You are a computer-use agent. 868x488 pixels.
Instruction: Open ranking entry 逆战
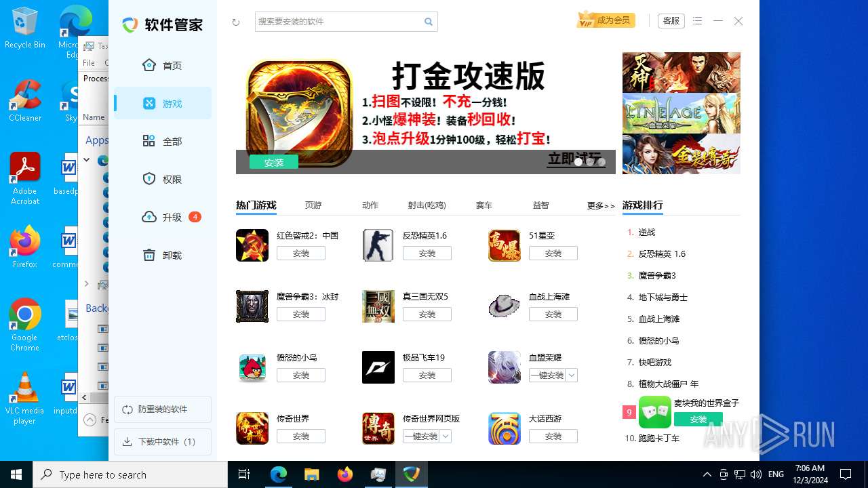(647, 232)
